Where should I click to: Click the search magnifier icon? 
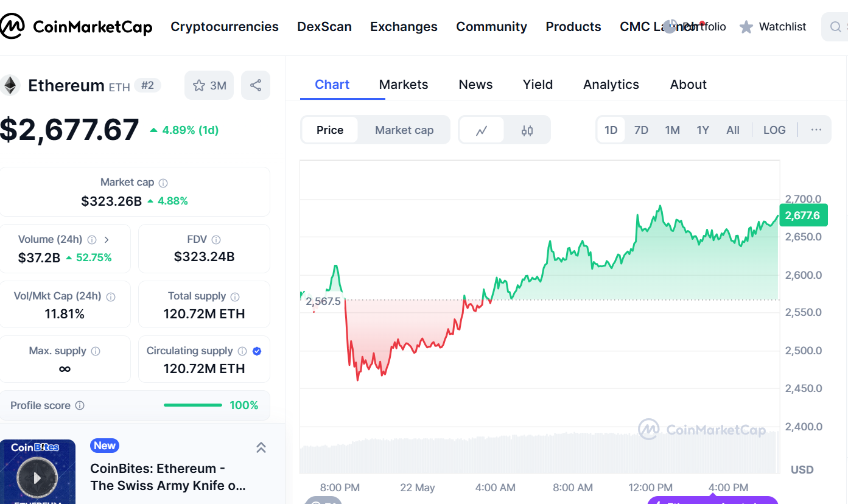click(835, 27)
